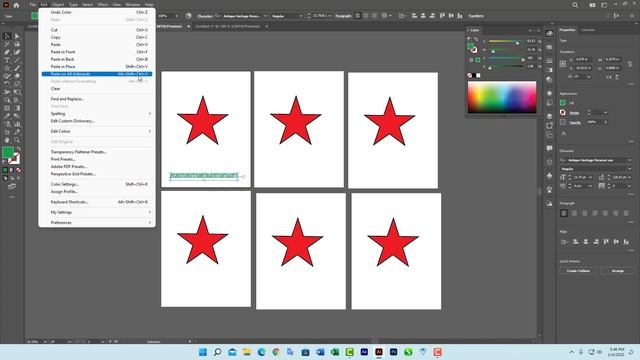Choose Paste on All Artboards
The image size is (640, 360).
(x=97, y=74)
